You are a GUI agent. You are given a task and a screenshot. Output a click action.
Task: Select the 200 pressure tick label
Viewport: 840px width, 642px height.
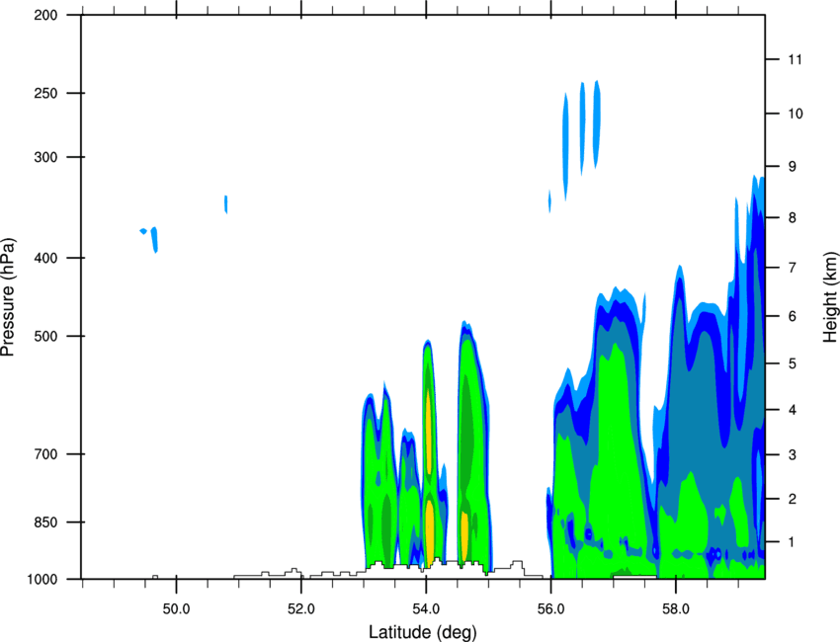point(45,15)
